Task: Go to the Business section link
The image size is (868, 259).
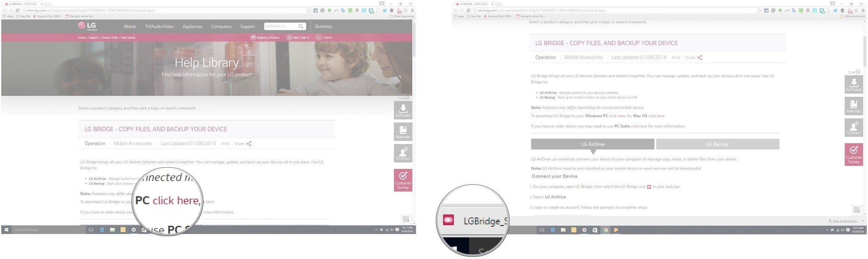Action: coord(323,27)
